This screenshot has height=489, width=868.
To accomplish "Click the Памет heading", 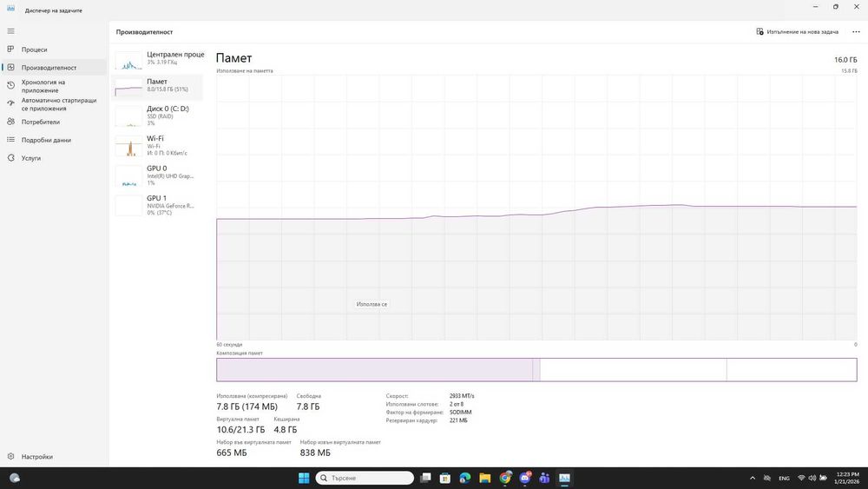I will [233, 58].
